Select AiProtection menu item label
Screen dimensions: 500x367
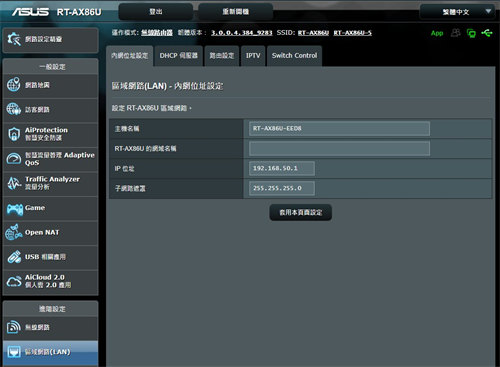pos(46,134)
